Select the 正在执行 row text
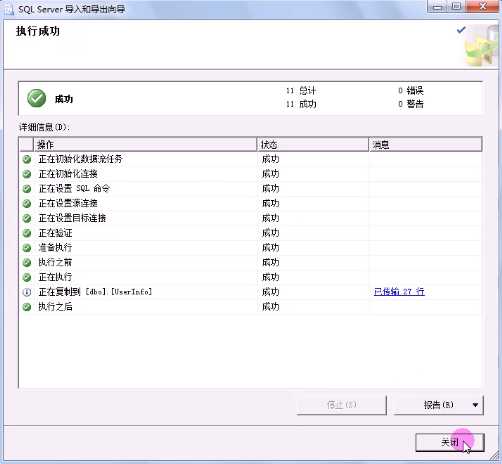This screenshot has height=464, width=502. click(x=55, y=277)
